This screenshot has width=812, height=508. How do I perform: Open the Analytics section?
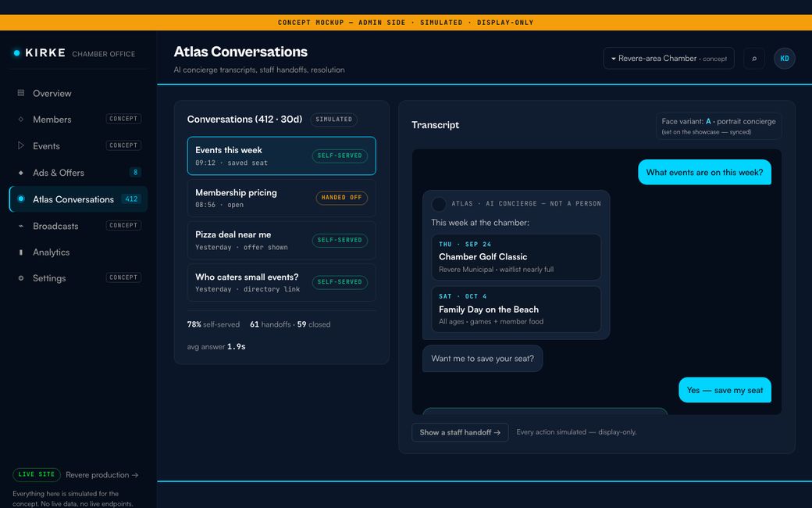[x=78, y=252]
